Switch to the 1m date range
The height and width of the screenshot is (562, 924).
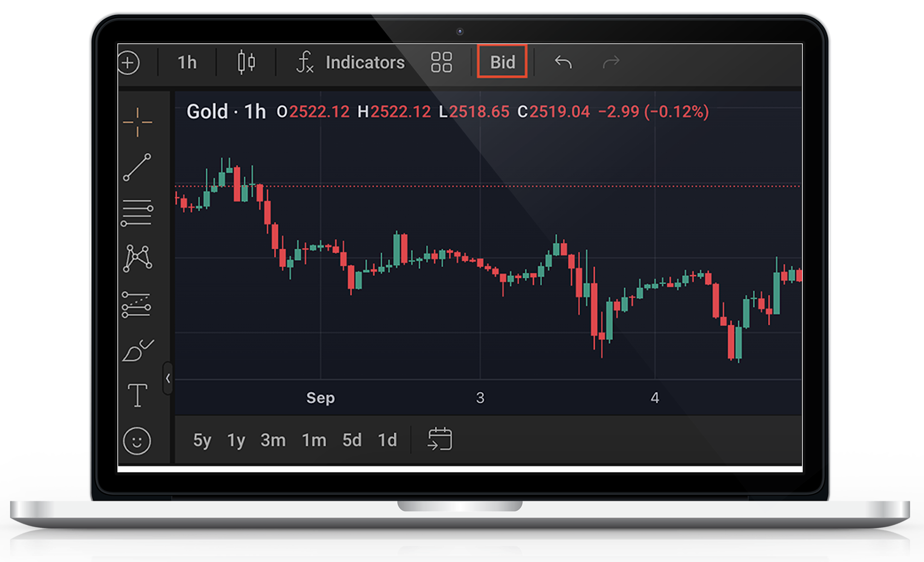(314, 440)
